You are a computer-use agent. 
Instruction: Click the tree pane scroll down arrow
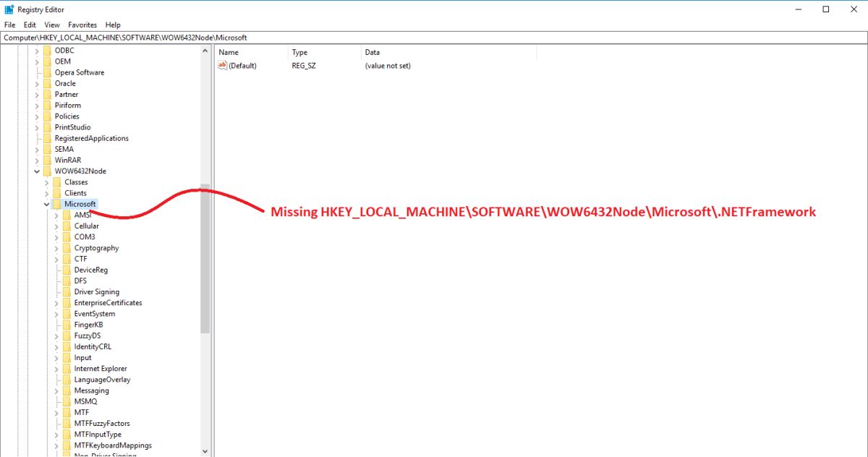click(205, 450)
